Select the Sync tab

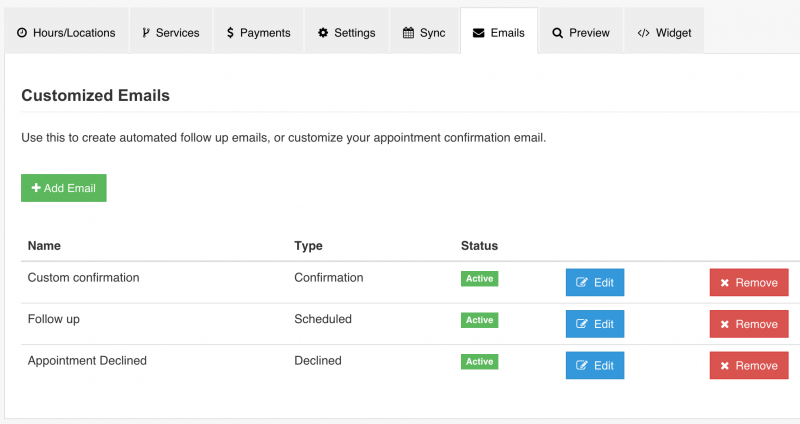(424, 33)
